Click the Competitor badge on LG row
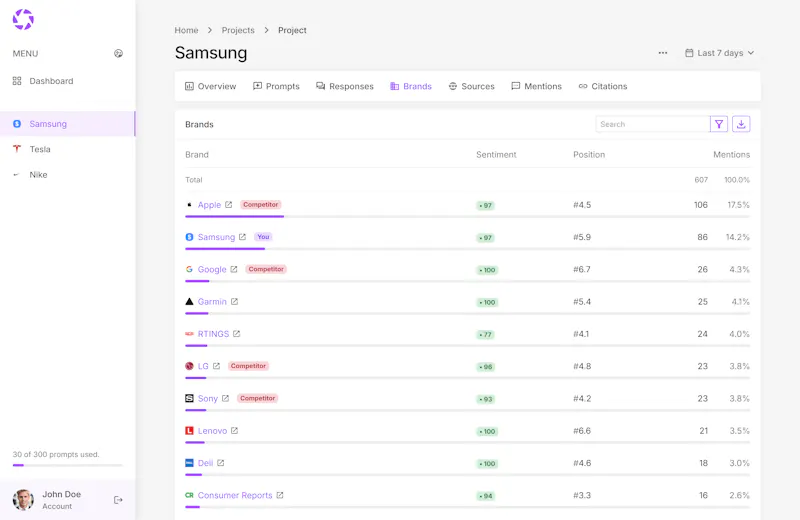Image resolution: width=800 pixels, height=520 pixels. click(x=248, y=366)
